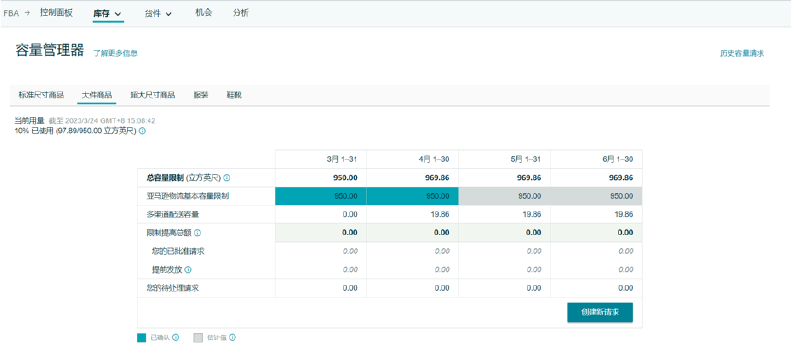Viewport: 792px width, 360px height.
Task: Click info icon beside 已确认 legend
Action: (176, 338)
